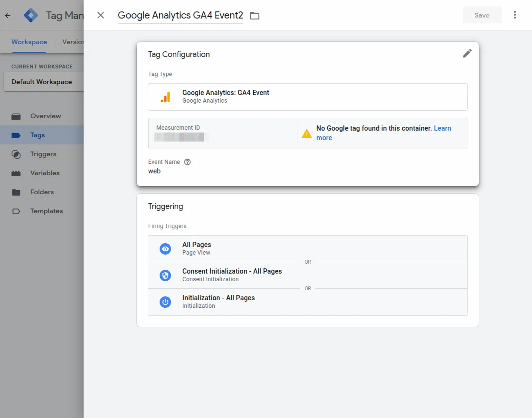The image size is (532, 418).
Task: Open the three-dot more options menu
Action: 515,15
